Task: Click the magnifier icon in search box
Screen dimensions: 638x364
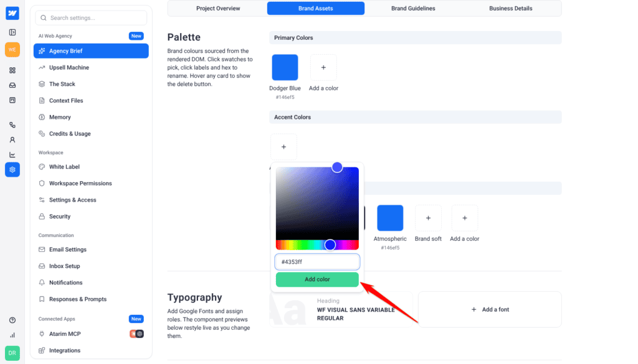Action: [44, 18]
